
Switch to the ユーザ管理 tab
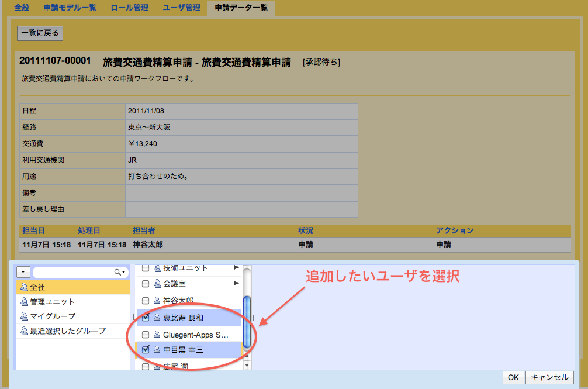(181, 8)
